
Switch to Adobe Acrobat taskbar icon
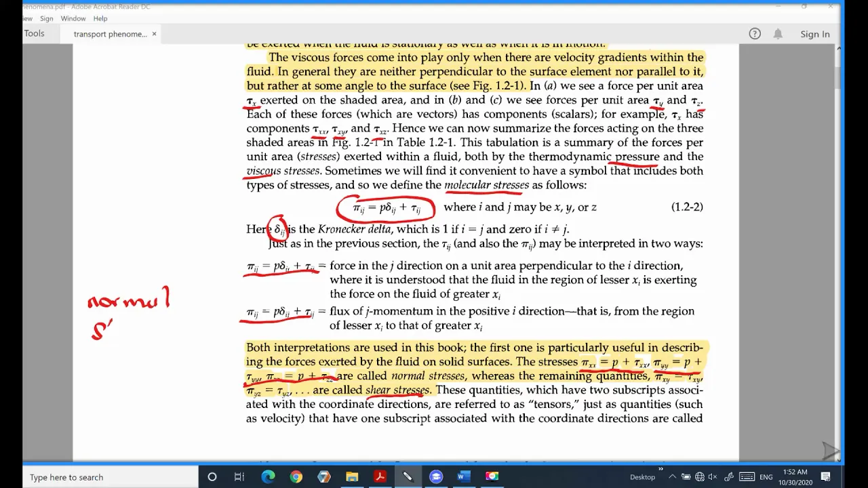[380, 477]
